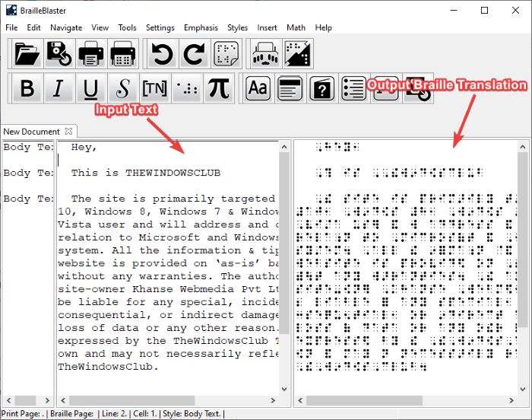Click the word "THEWINDOWSCLUB" in the text pane
This screenshot has height=420, width=532.
[x=173, y=173]
